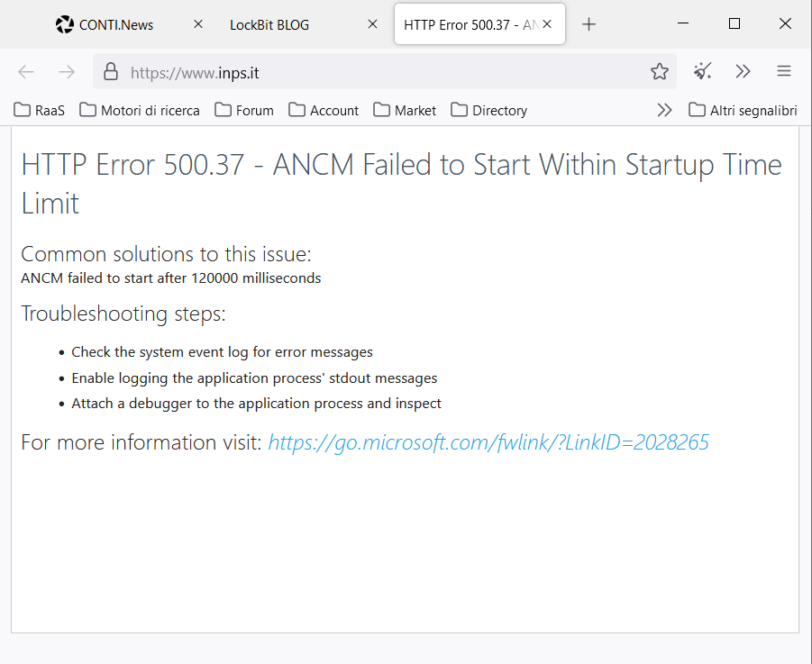Bookmark this page with the star icon
The image size is (812, 664).
coord(660,72)
